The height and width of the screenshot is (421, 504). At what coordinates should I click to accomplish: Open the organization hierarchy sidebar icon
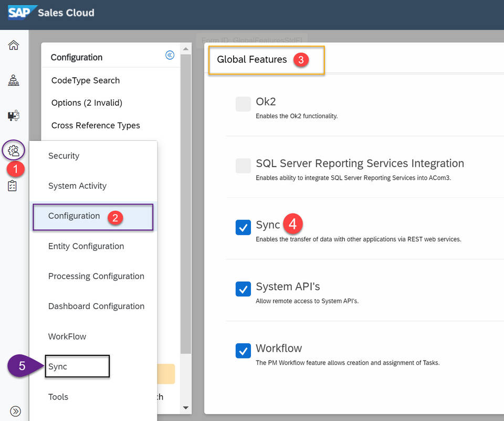click(13, 80)
